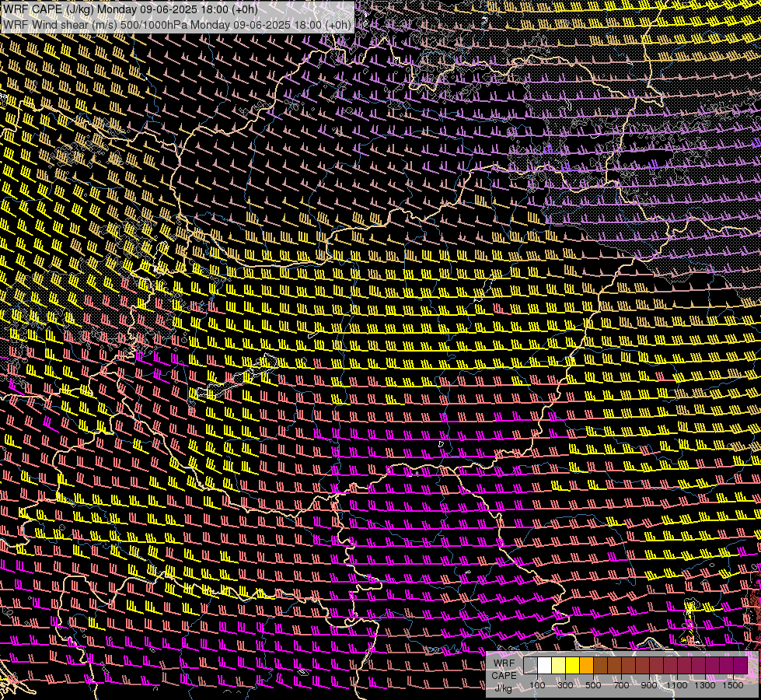
Task: Click the '700' legend tick label
Action: click(x=621, y=685)
